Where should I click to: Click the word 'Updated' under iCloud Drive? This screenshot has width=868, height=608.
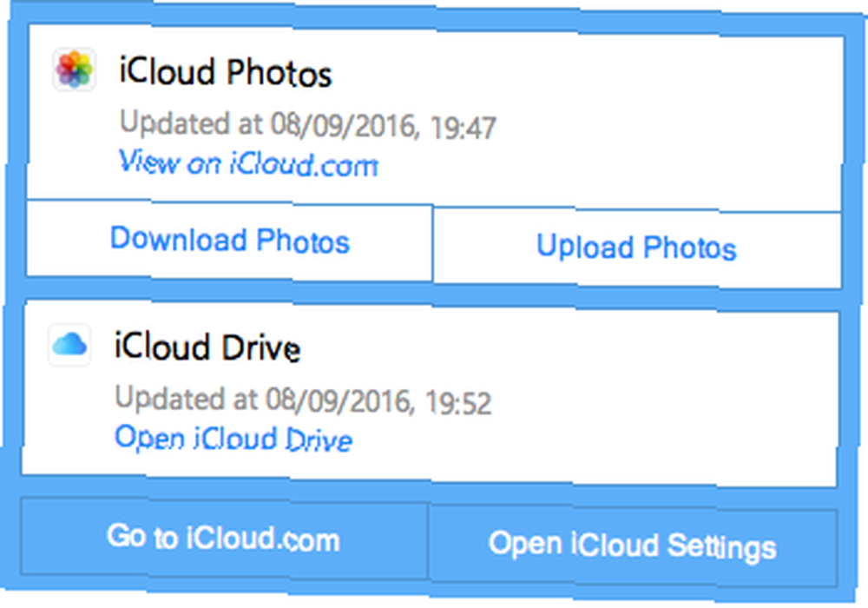[170, 398]
